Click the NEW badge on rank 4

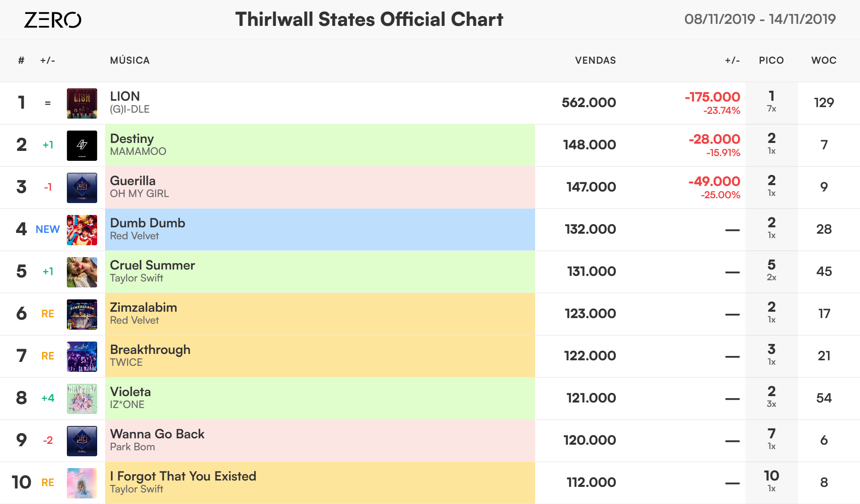tap(48, 229)
